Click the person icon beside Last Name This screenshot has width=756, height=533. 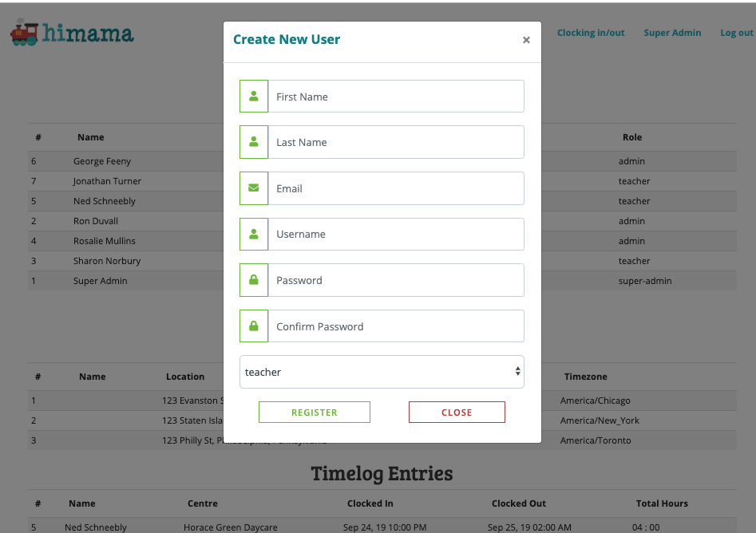(254, 142)
